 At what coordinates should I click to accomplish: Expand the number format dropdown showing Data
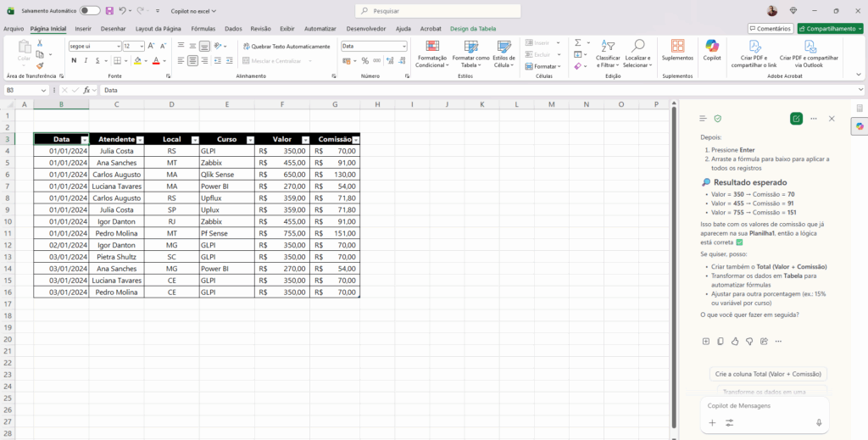pos(403,46)
